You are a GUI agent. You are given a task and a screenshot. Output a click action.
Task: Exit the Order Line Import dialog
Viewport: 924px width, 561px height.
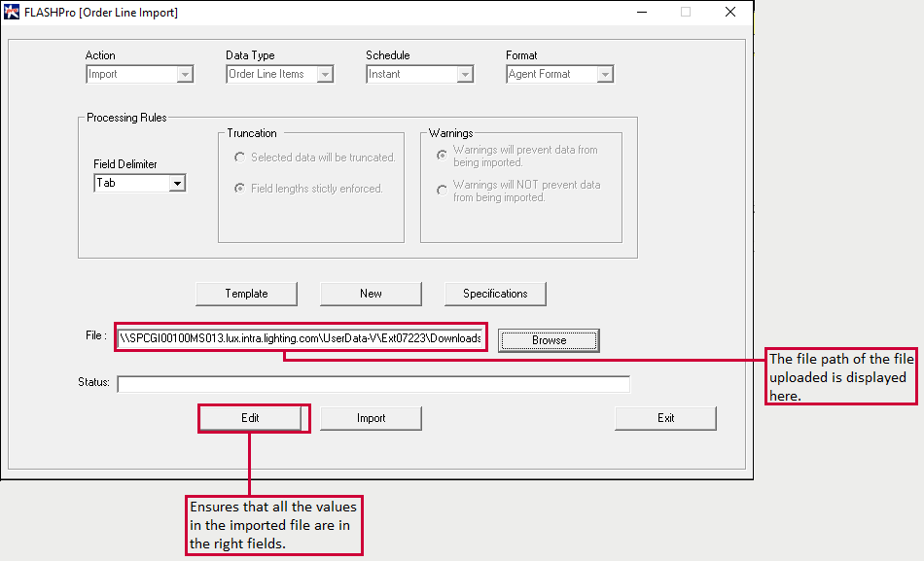point(665,418)
